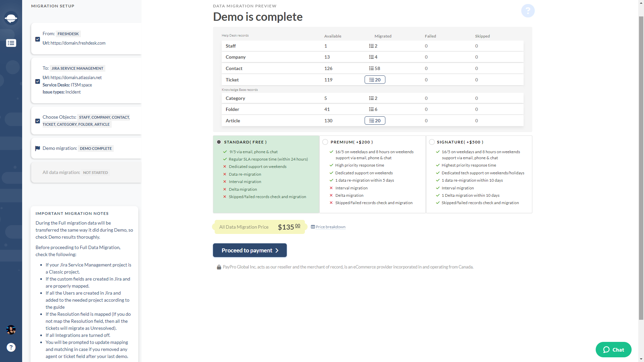Screen dimensions: 644x362
Task: Open migrated Article records button showing 20
Action: (375, 121)
